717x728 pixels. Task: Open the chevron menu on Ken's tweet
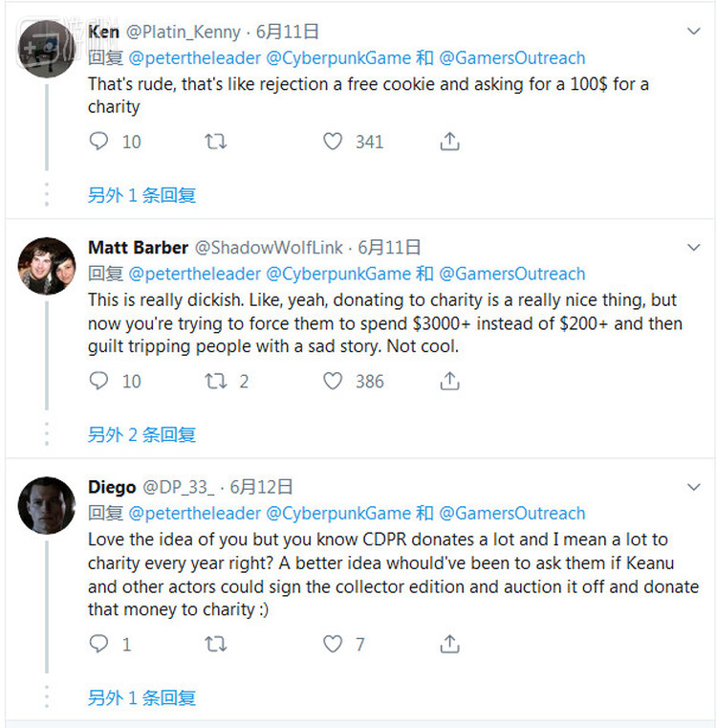694,32
